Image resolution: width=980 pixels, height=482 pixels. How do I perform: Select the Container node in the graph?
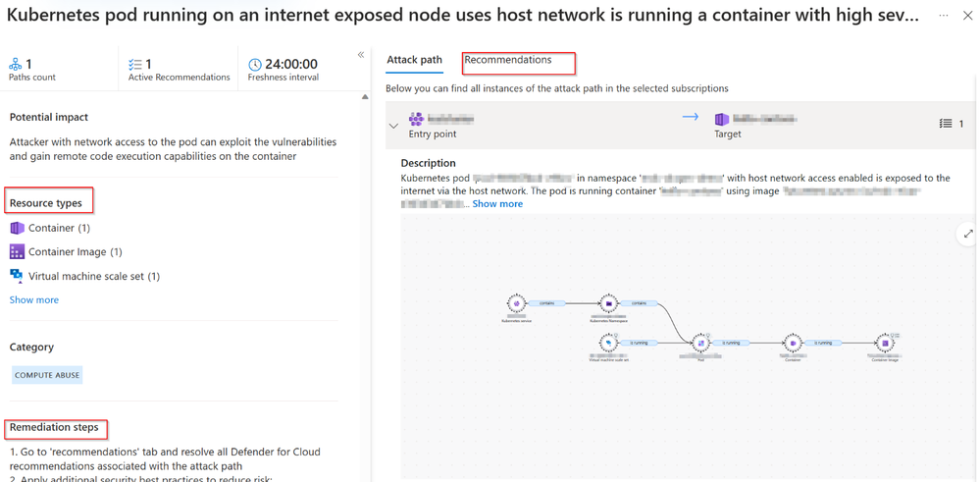[x=792, y=344]
